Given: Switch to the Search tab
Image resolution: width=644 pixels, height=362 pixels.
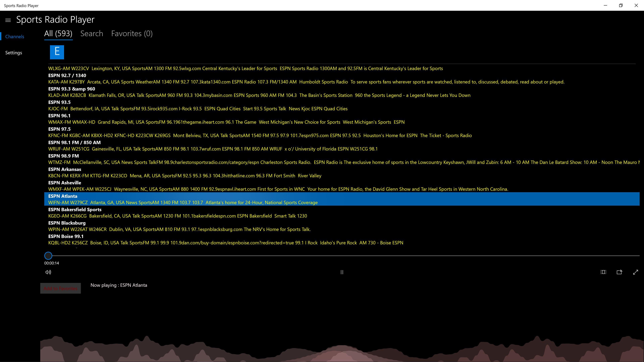Looking at the screenshot, I should (92, 34).
